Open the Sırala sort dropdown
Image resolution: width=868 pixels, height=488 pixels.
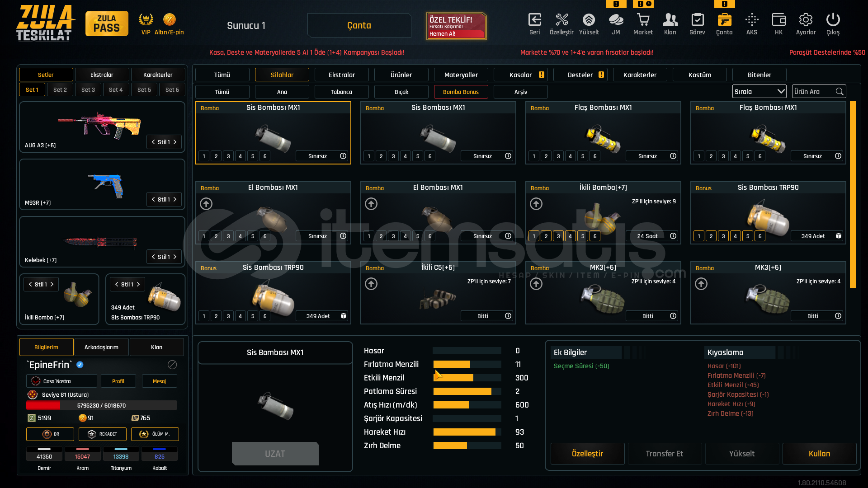(759, 92)
